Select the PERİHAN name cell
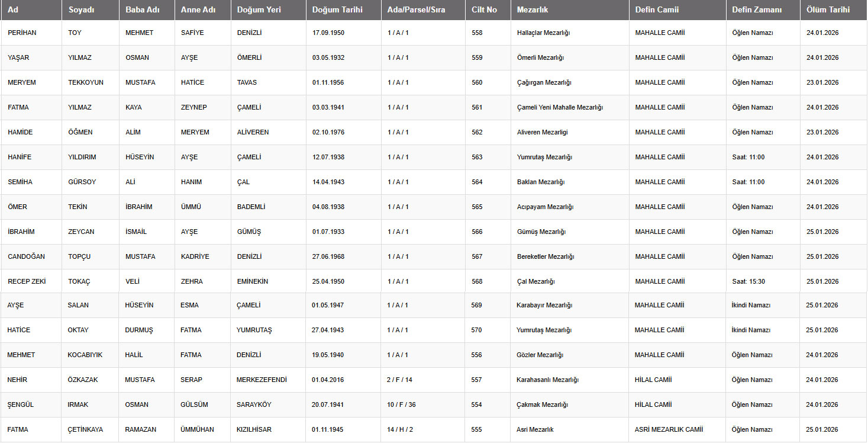 (22, 33)
